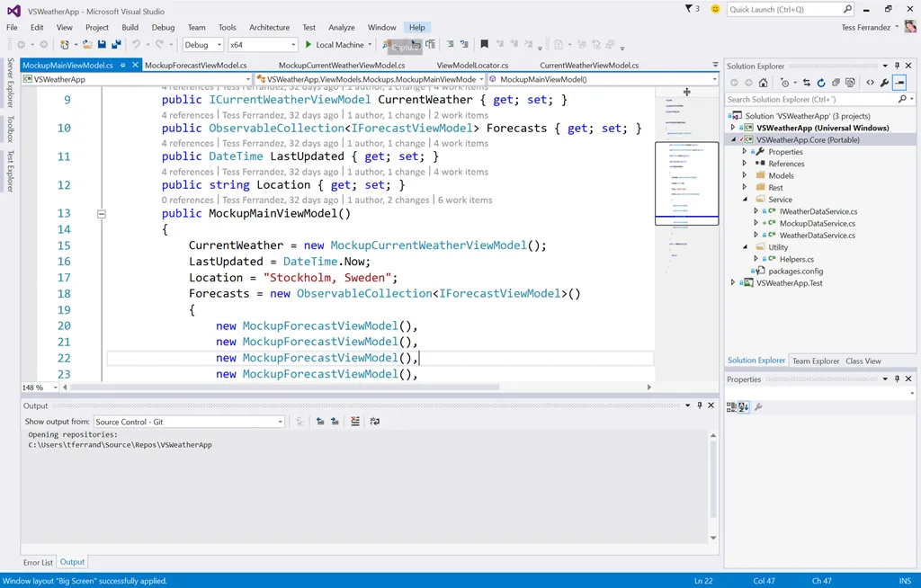921x588 pixels.
Task: Collapse the VSWeatherApp.Core (Portable) project
Action: click(x=733, y=139)
